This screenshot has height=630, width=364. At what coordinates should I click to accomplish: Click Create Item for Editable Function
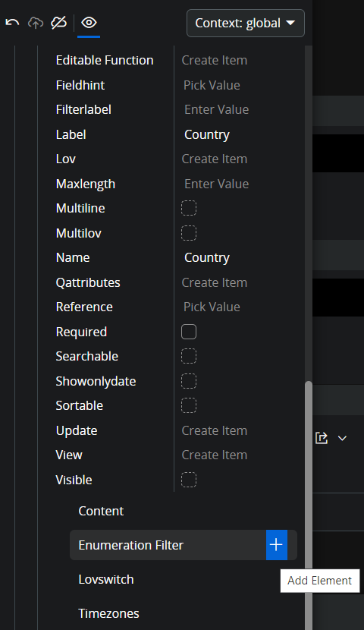tap(215, 60)
